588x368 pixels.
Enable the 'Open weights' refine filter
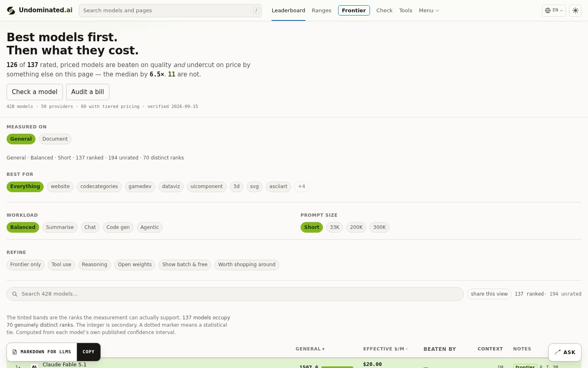(135, 265)
